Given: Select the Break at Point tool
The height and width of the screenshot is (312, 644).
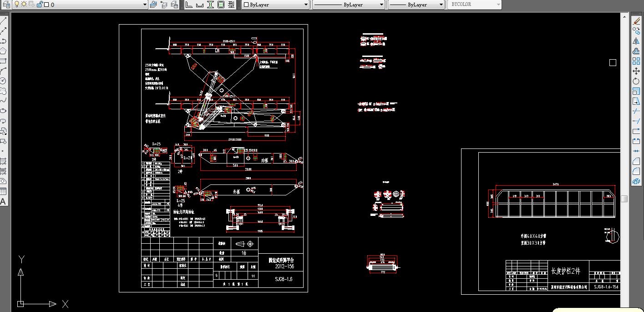Looking at the screenshot, I should click(x=636, y=131).
